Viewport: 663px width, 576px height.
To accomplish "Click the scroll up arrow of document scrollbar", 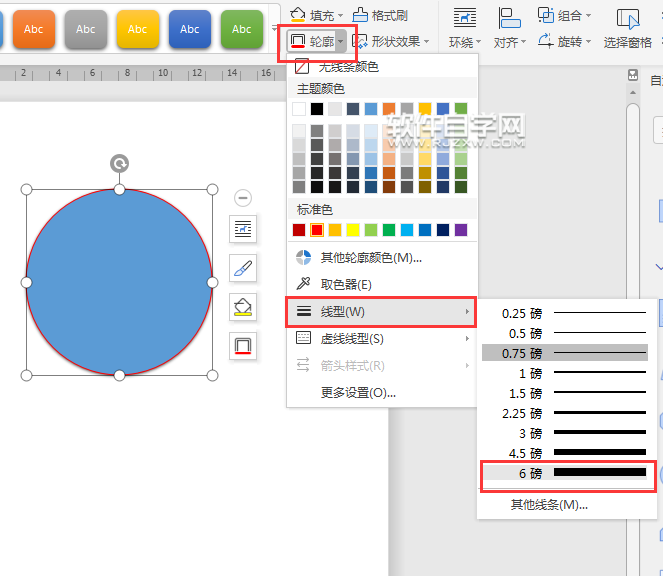I will point(633,92).
